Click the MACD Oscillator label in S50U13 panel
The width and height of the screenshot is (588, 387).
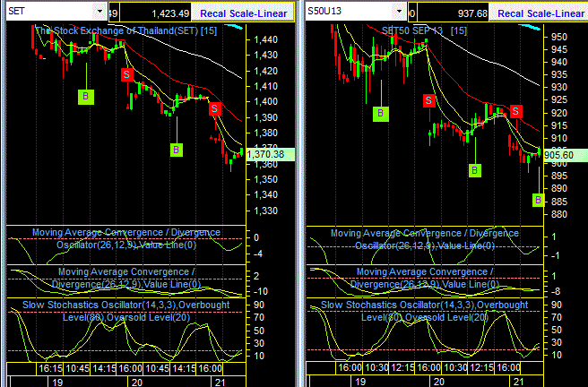425,239
